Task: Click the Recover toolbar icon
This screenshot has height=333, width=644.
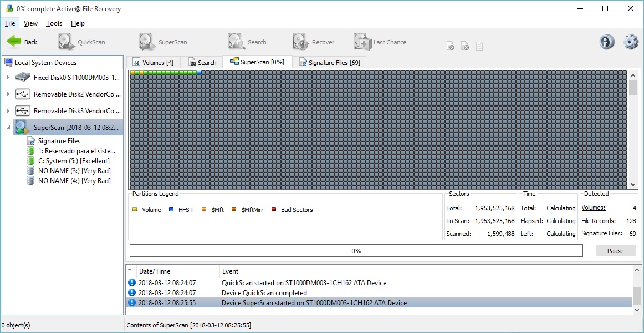Action: [313, 42]
